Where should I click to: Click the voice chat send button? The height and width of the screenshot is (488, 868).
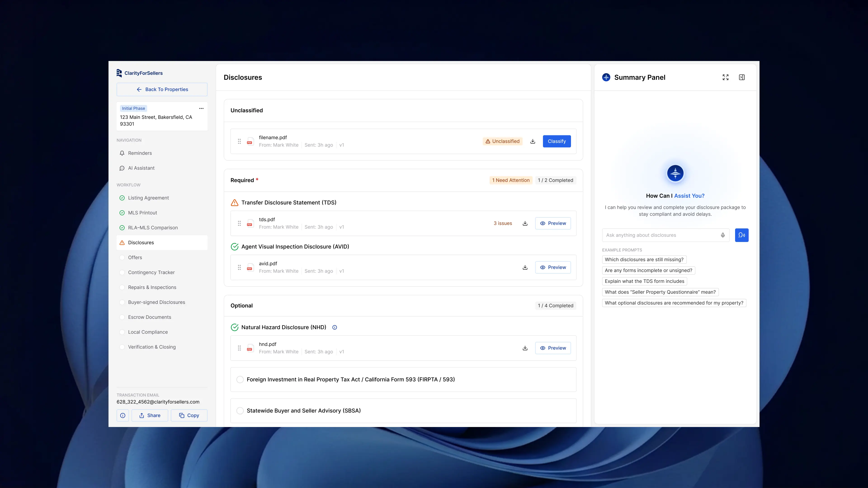tap(742, 235)
